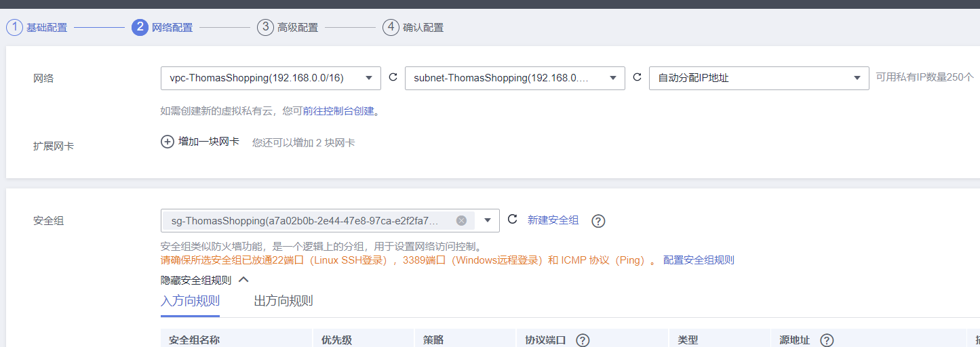Click the 扩展网卡 label
980x347 pixels.
(54, 146)
